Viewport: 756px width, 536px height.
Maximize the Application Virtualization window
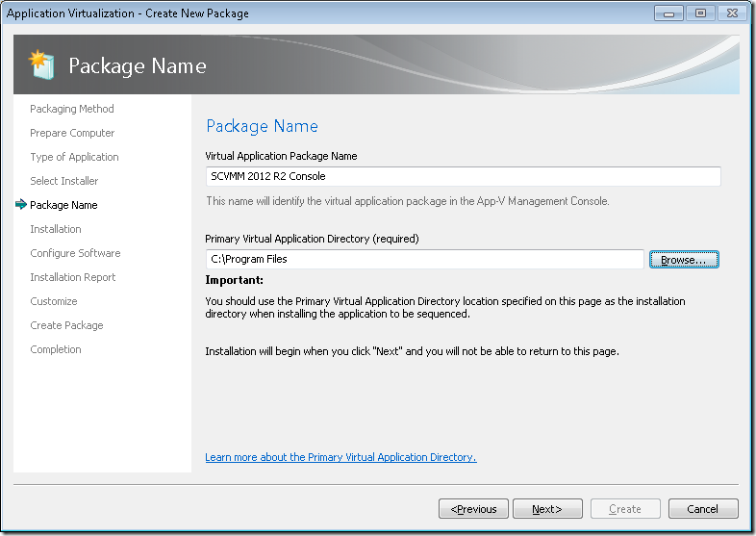[700, 13]
